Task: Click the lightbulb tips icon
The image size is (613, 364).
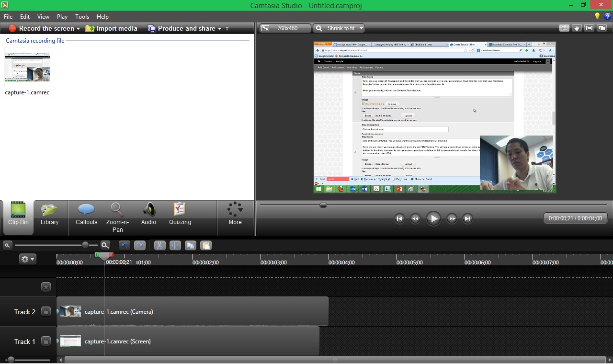Action: 597,16
